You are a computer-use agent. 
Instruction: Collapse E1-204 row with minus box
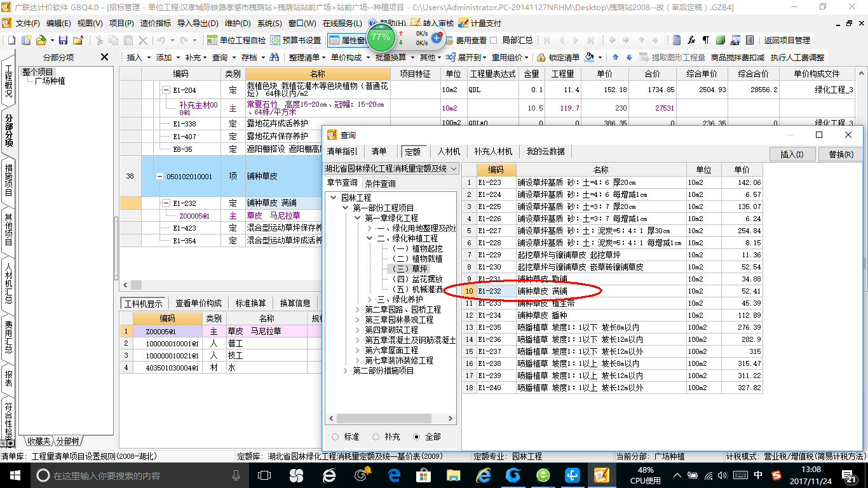tap(166, 90)
